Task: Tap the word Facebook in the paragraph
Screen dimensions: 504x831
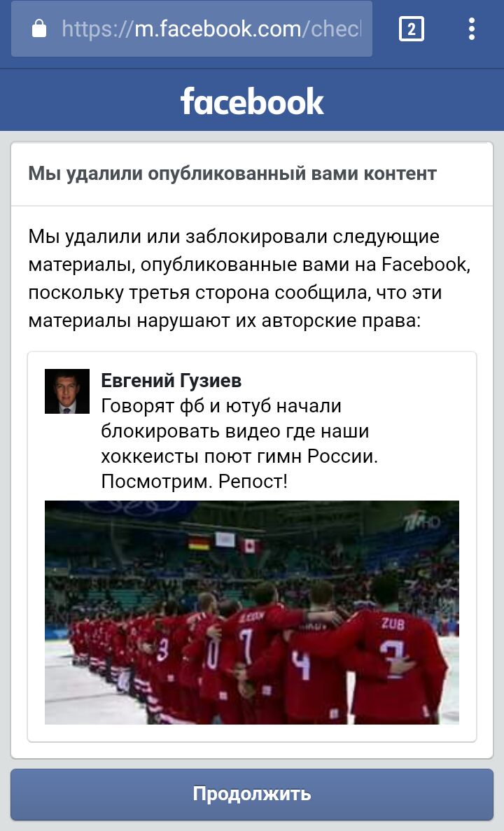Action: pyautogui.click(x=425, y=264)
